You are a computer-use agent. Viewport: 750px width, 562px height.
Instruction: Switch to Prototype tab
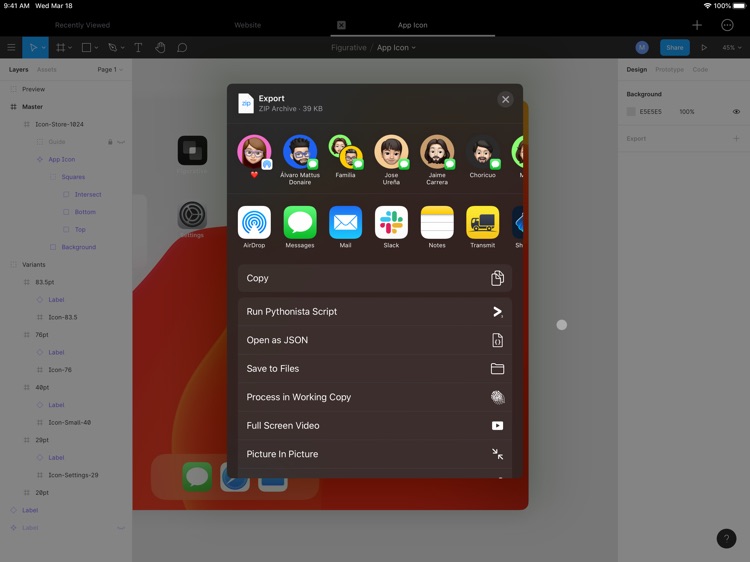coord(669,69)
